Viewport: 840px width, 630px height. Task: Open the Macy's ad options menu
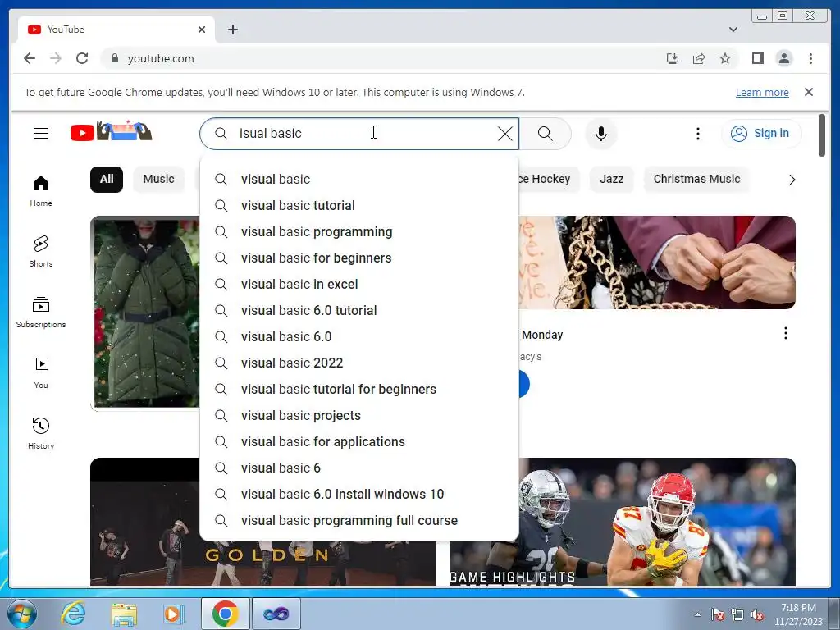[785, 333]
